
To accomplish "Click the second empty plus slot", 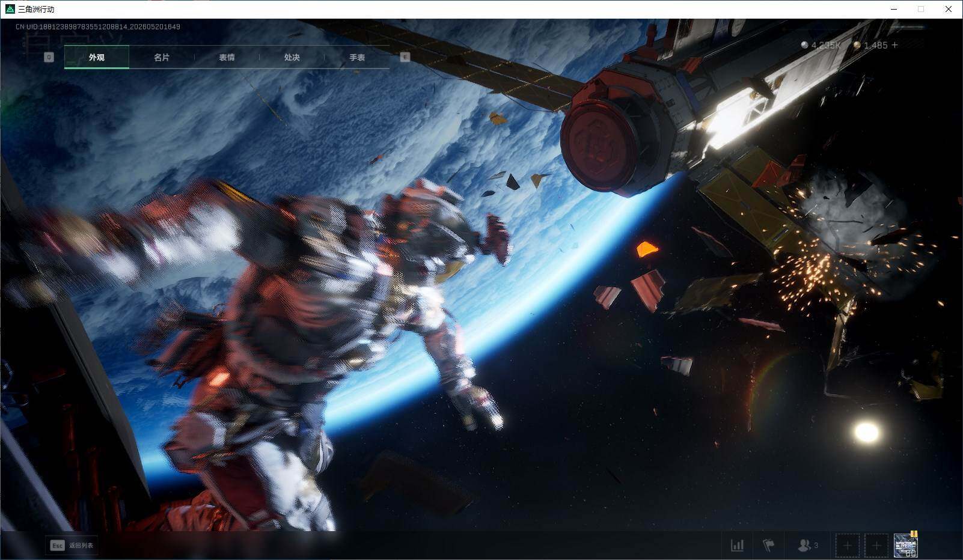I will coord(876,546).
